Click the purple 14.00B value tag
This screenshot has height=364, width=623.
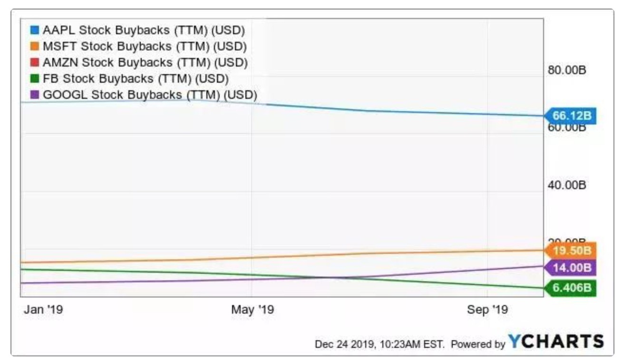pyautogui.click(x=570, y=268)
